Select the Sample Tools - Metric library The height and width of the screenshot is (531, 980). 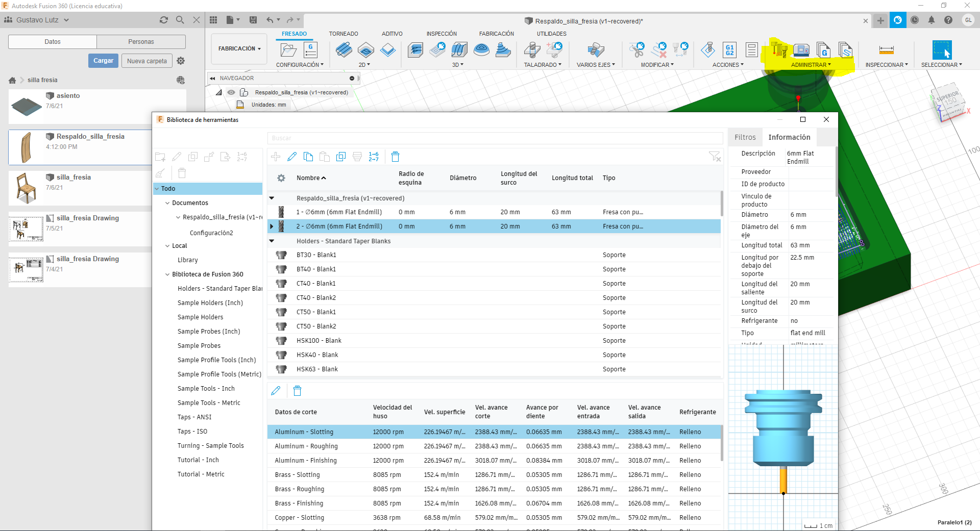click(x=209, y=403)
